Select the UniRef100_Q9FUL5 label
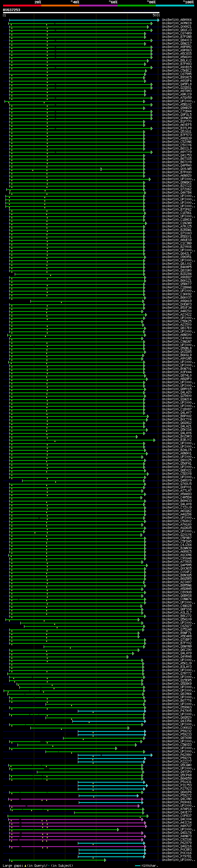The width and height of the screenshot is (197, 868). 177,115
